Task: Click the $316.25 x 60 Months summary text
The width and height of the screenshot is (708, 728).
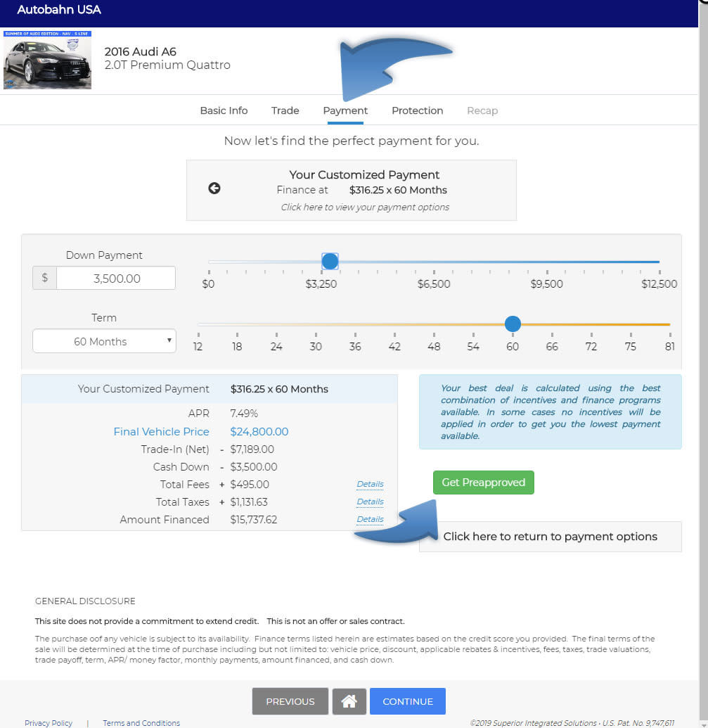Action: (x=279, y=389)
